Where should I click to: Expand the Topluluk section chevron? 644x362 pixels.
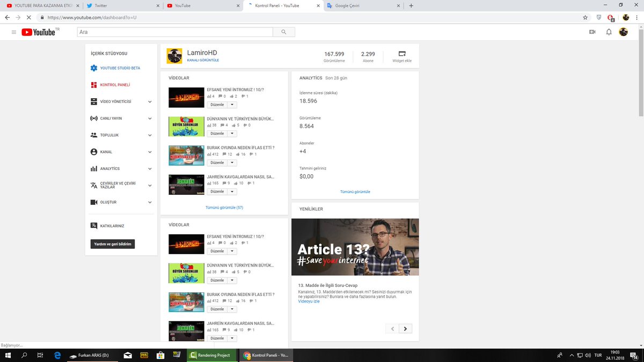pos(150,135)
